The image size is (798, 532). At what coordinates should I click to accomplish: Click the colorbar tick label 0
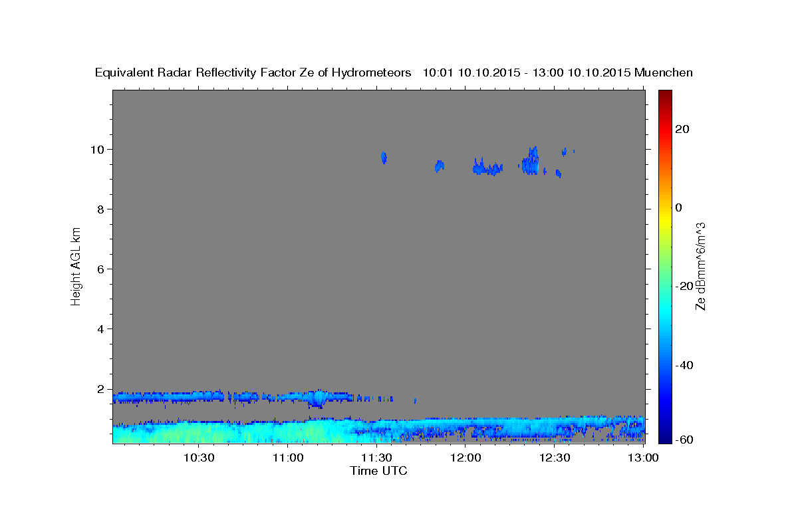[679, 207]
